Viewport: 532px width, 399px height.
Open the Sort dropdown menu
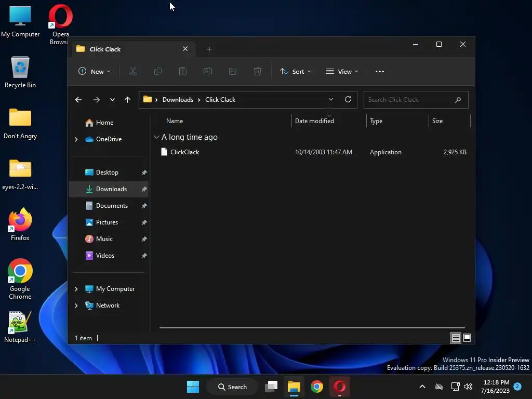[295, 71]
